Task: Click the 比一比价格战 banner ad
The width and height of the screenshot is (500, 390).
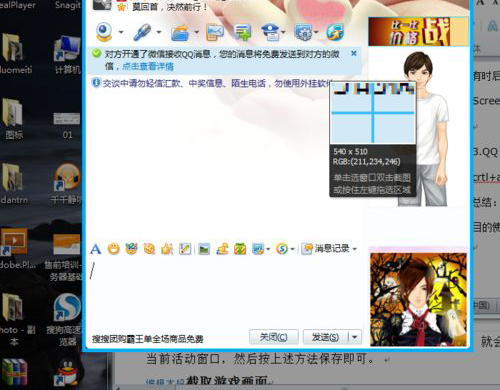Action: point(419,31)
